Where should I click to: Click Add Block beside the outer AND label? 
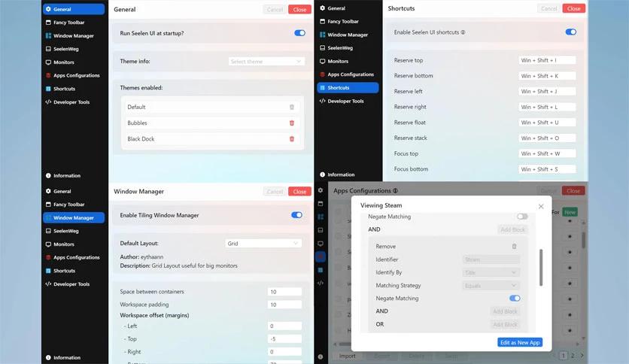[x=512, y=229]
